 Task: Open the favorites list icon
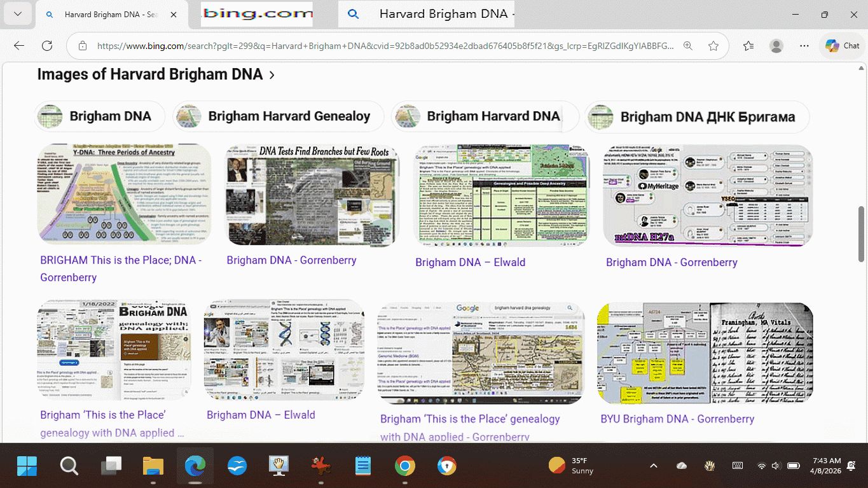748,46
